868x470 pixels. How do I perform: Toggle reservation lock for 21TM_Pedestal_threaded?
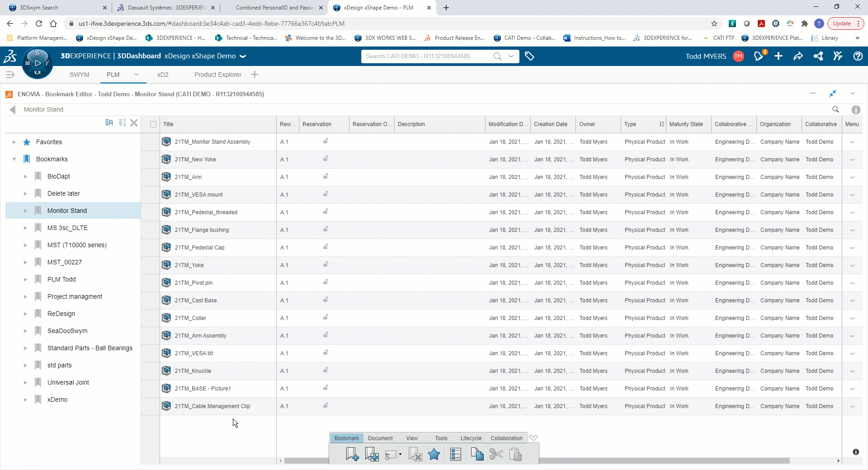tap(325, 211)
